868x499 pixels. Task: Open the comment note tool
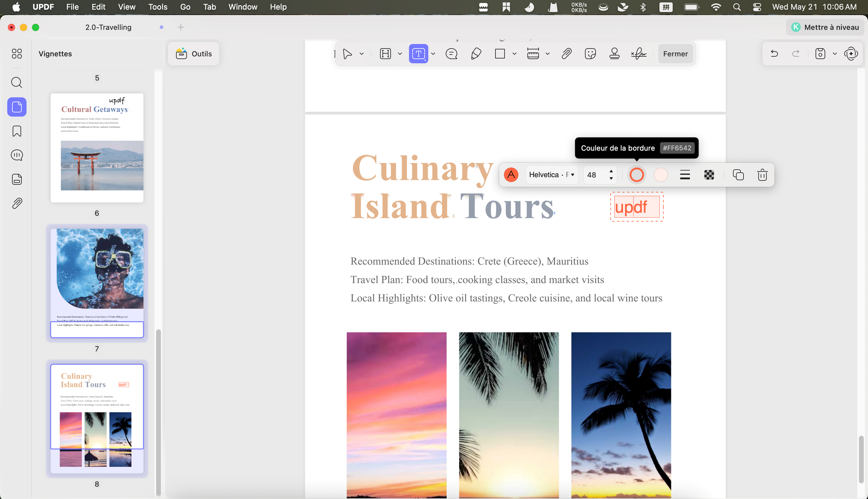[451, 54]
